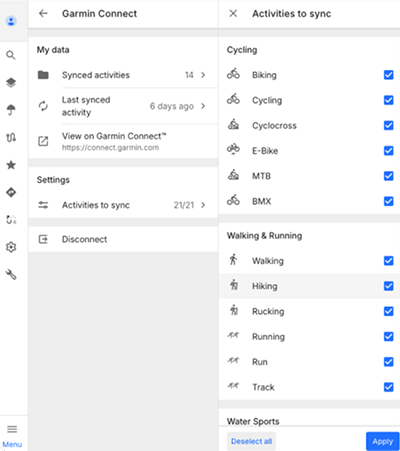The height and width of the screenshot is (451, 400).
Task: Click the MTB mountain bike icon
Action: tap(233, 175)
